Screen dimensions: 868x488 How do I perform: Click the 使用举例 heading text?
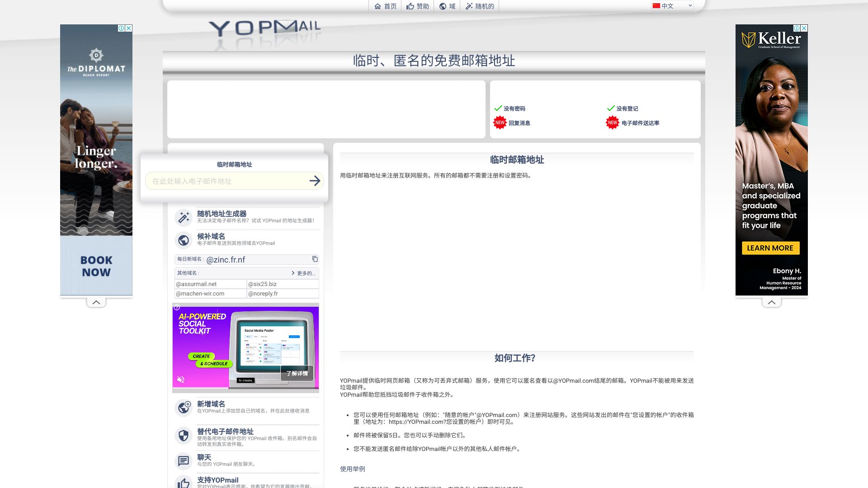353,469
